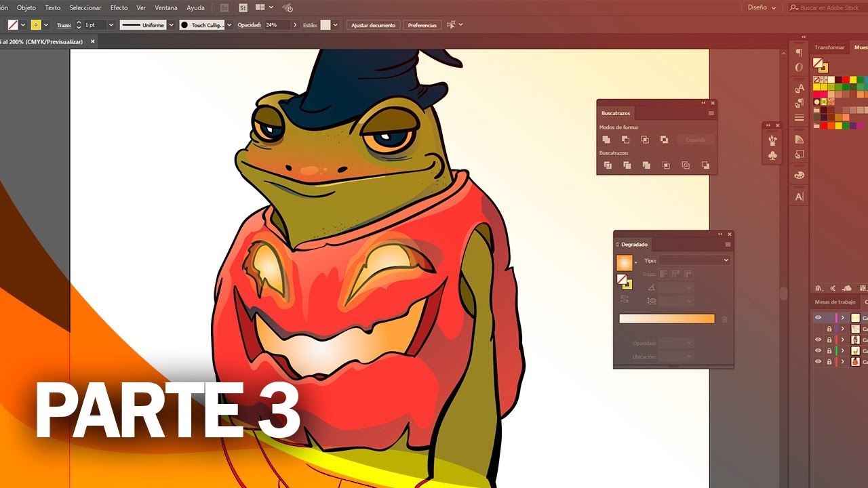Open the Objeto menu
Viewport: 868px width, 488px height.
coord(26,7)
